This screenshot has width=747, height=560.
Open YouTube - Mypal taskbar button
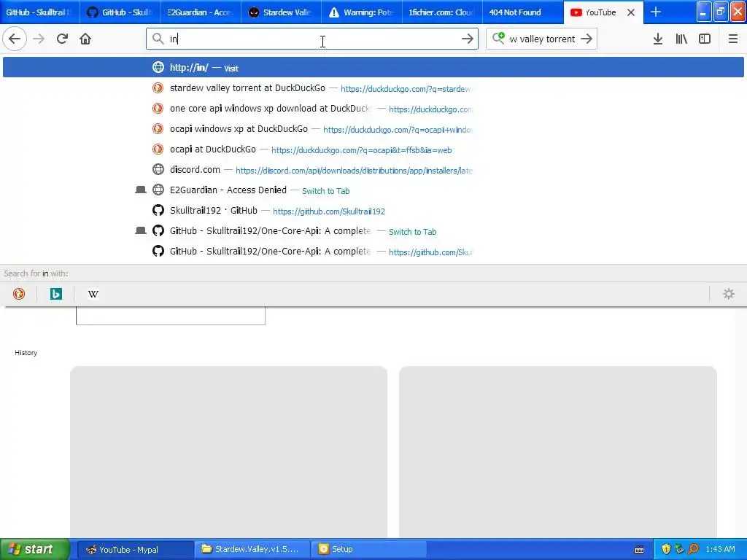pos(135,549)
